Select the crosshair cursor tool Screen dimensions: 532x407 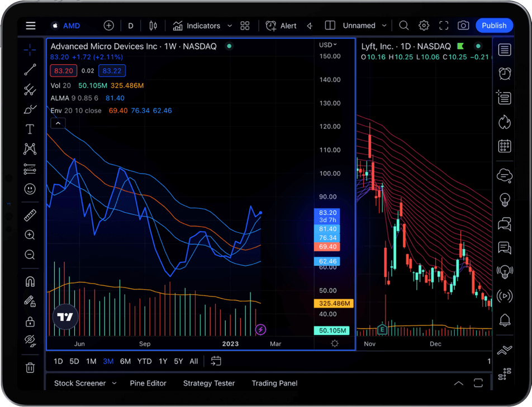point(30,50)
